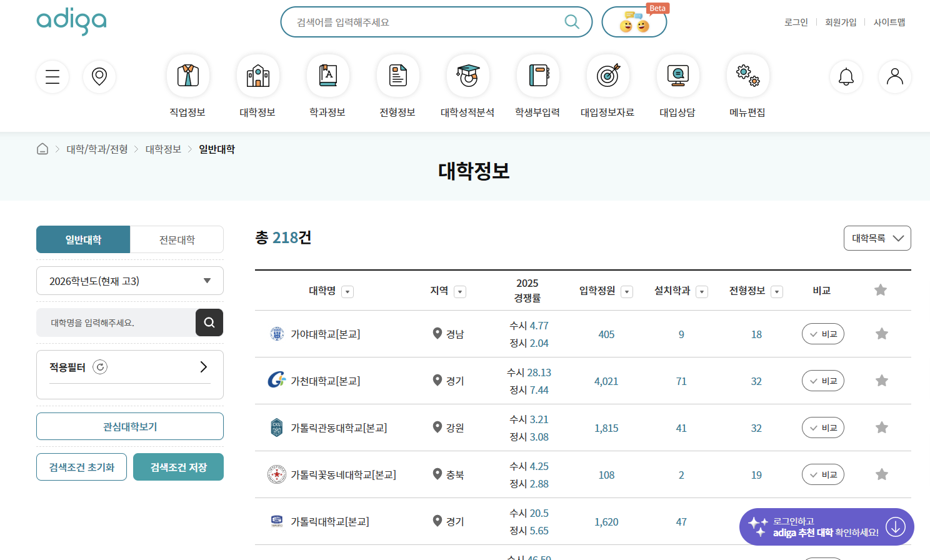Open the notification bell
Viewport: 930px width, 560px height.
pos(846,76)
